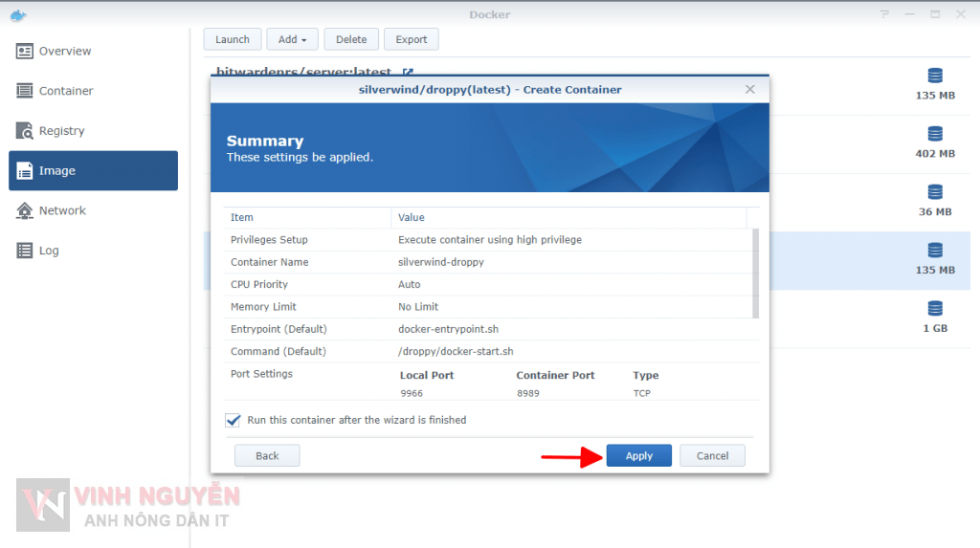Toggle run container after wizard checkbox
The width and height of the screenshot is (980, 548).
(234, 420)
